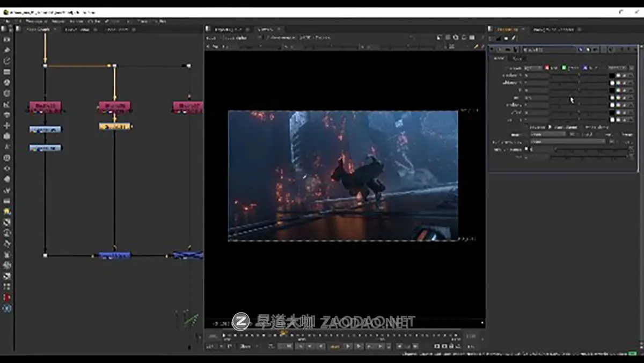Image resolution: width=644 pixels, height=363 pixels.
Task: Enable the reverse checkbox
Action: tap(527, 127)
